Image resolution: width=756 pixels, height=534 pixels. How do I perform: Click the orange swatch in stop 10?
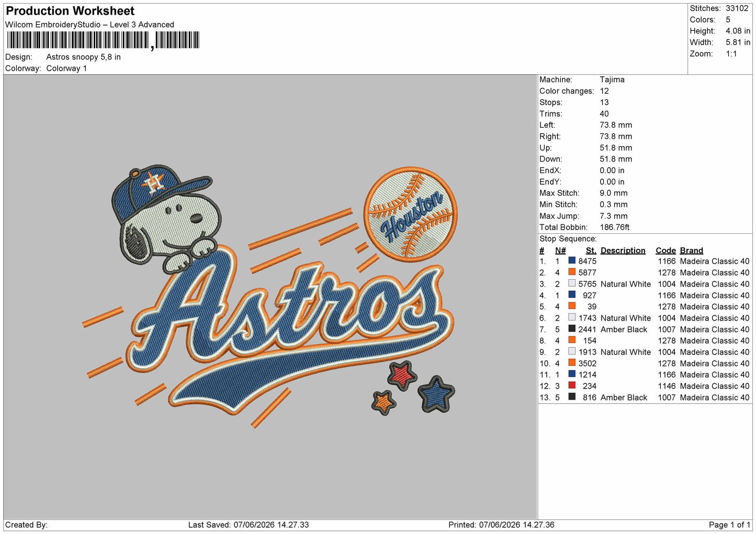tap(572, 363)
